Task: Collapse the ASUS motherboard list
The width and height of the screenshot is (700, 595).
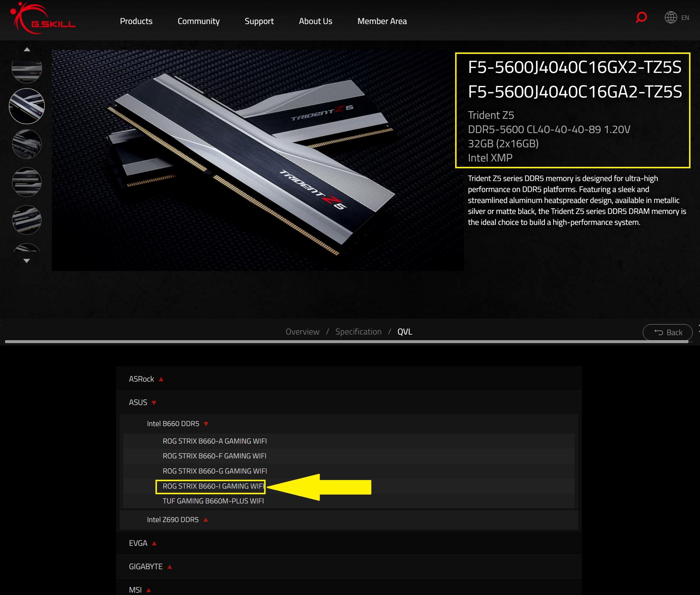Action: (x=349, y=402)
